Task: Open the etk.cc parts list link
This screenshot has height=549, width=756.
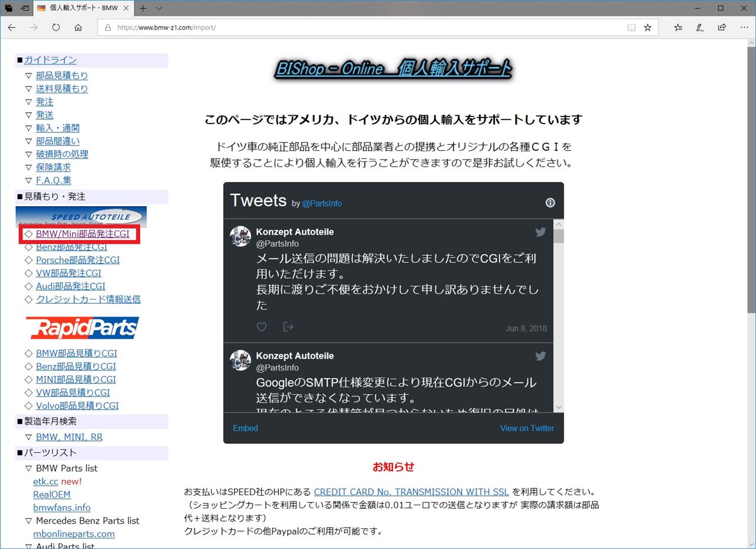Action: [x=45, y=482]
